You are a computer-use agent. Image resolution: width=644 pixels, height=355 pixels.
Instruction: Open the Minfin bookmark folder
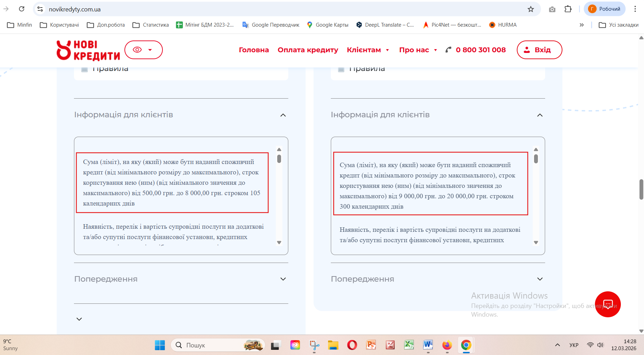(20, 25)
